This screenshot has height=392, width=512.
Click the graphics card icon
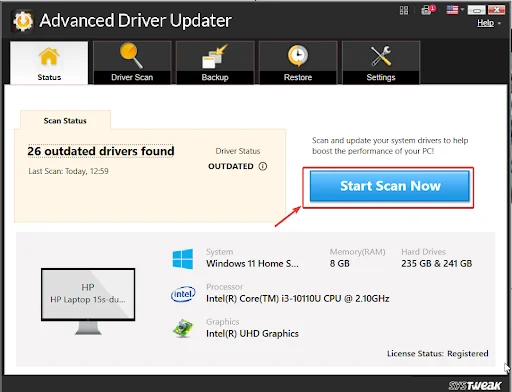(183, 328)
